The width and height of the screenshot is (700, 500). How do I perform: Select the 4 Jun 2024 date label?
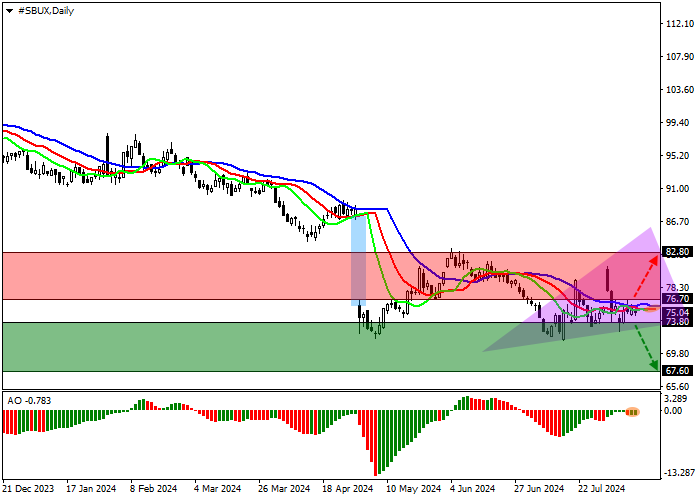click(x=473, y=489)
